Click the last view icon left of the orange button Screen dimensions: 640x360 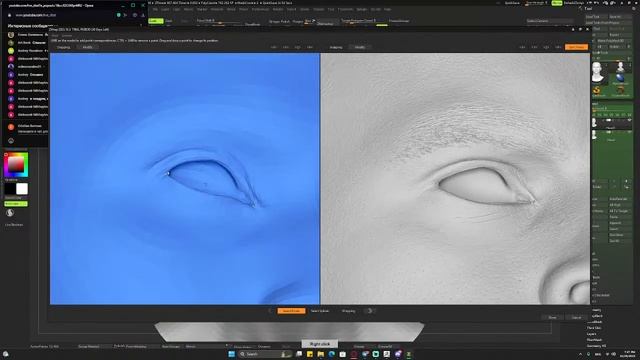[x=558, y=47]
